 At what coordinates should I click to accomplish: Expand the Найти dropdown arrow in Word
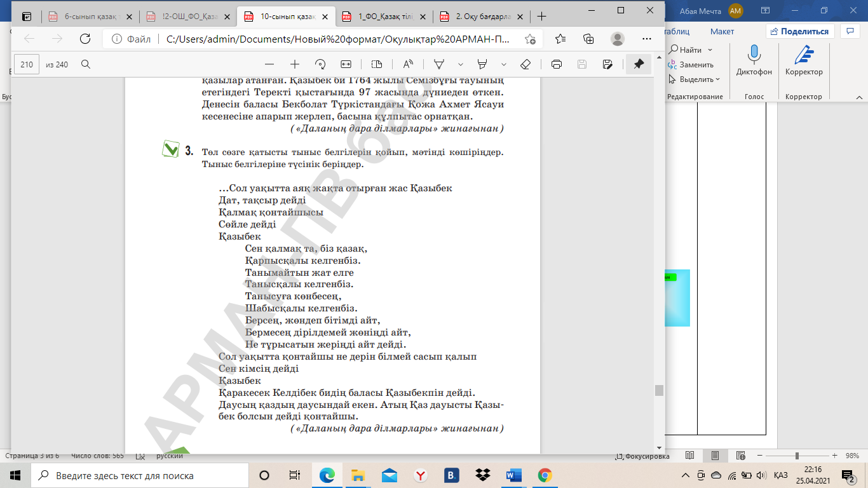coord(710,50)
